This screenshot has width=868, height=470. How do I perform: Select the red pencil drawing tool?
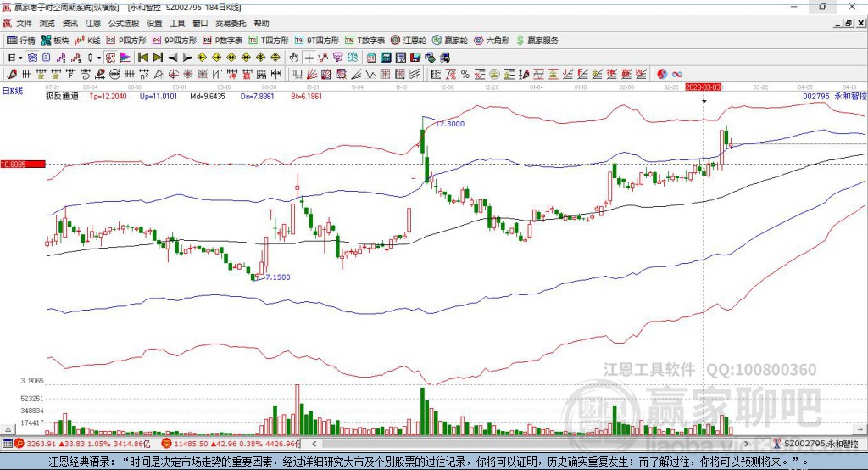coord(12,74)
